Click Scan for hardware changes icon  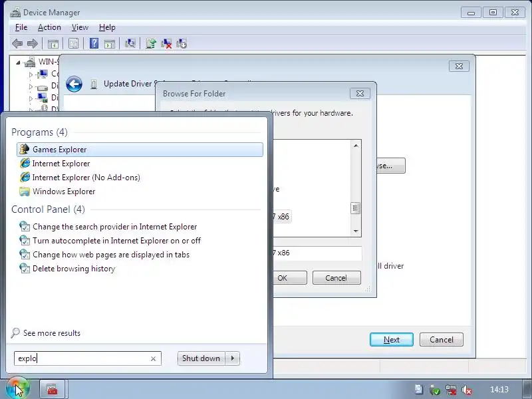coord(130,43)
